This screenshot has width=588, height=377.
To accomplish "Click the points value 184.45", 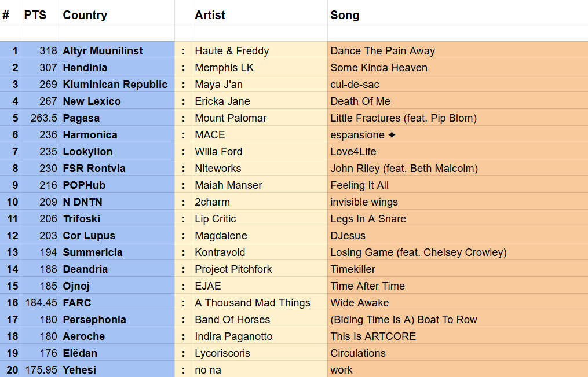I will click(41, 303).
